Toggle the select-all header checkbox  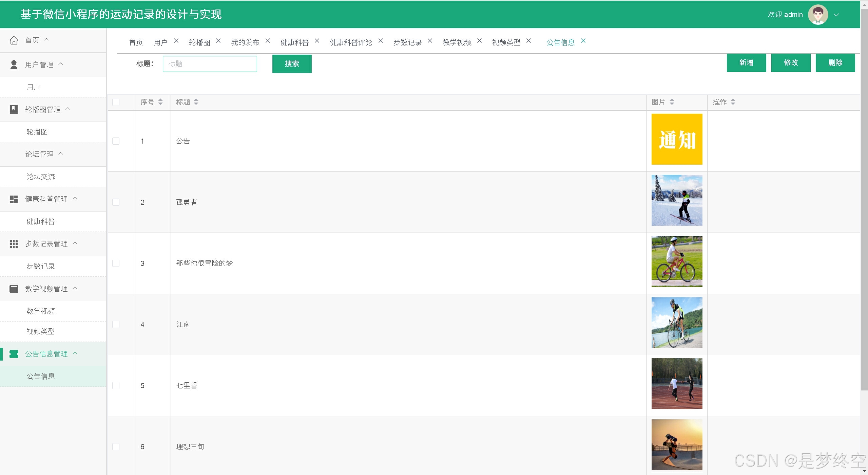[x=116, y=102]
